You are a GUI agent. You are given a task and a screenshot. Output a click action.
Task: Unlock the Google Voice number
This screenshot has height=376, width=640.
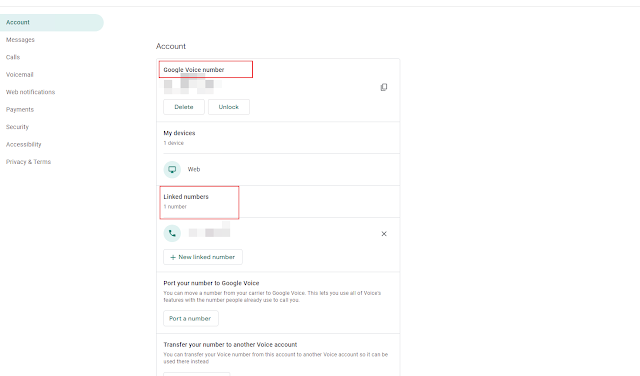(x=229, y=107)
